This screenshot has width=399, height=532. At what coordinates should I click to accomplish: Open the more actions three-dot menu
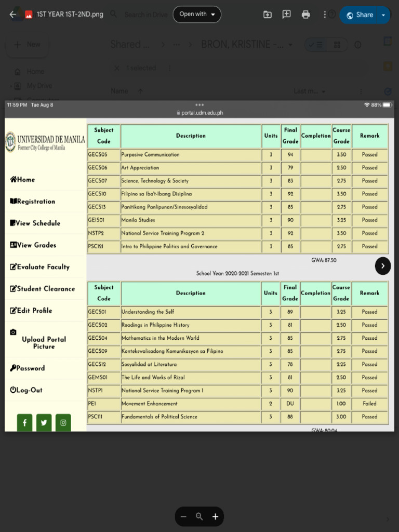(325, 14)
